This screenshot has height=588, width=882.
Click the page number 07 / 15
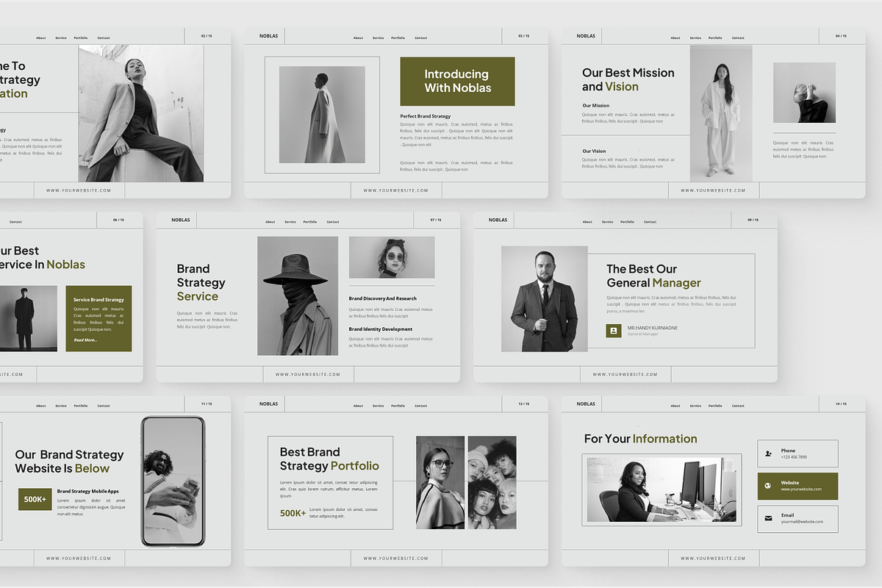click(435, 219)
